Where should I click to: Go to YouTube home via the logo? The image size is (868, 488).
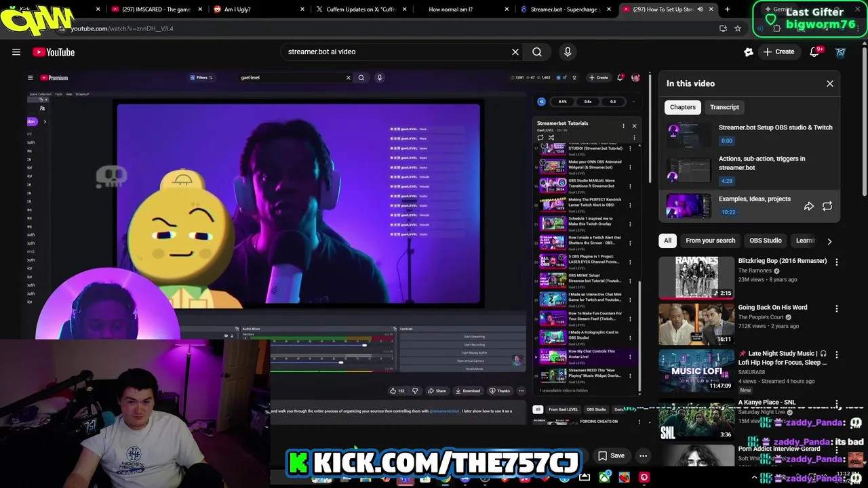coord(54,52)
